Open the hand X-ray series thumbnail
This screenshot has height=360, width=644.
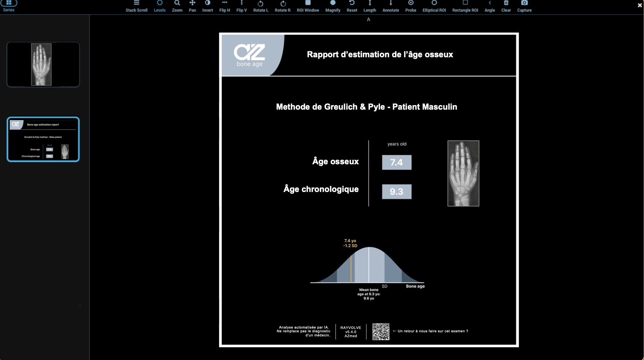pyautogui.click(x=43, y=64)
